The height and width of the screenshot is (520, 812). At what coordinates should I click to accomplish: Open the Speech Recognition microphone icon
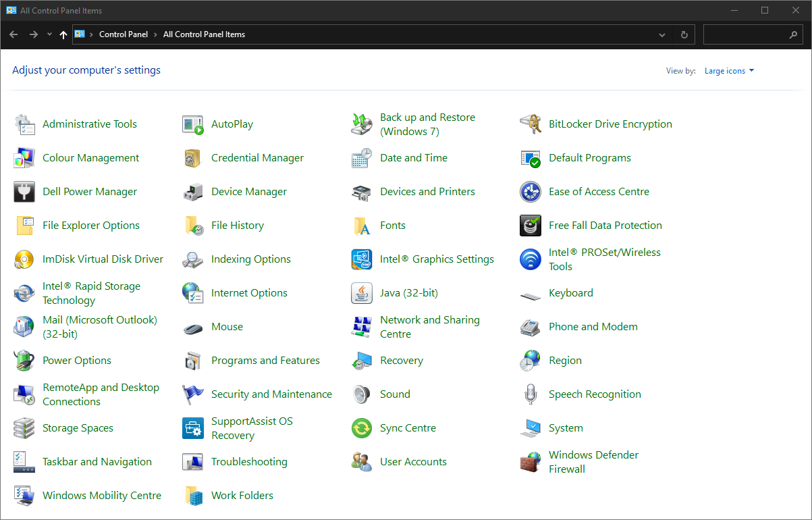tap(531, 394)
